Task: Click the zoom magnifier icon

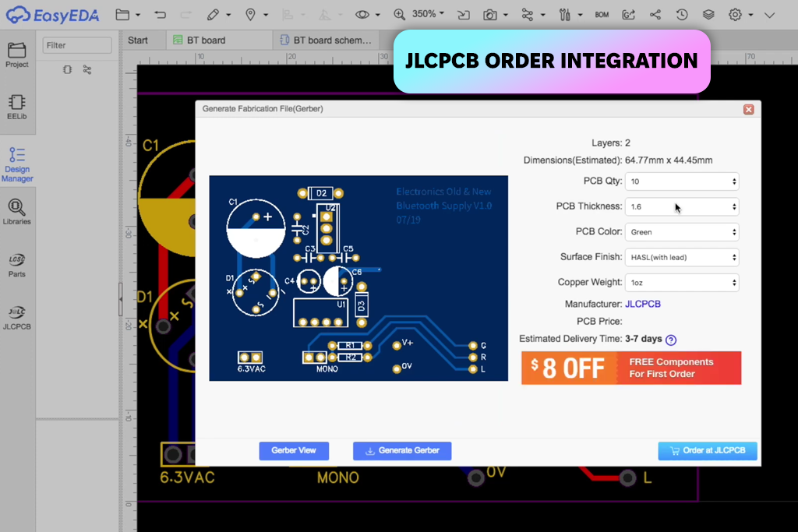Action: [400, 15]
